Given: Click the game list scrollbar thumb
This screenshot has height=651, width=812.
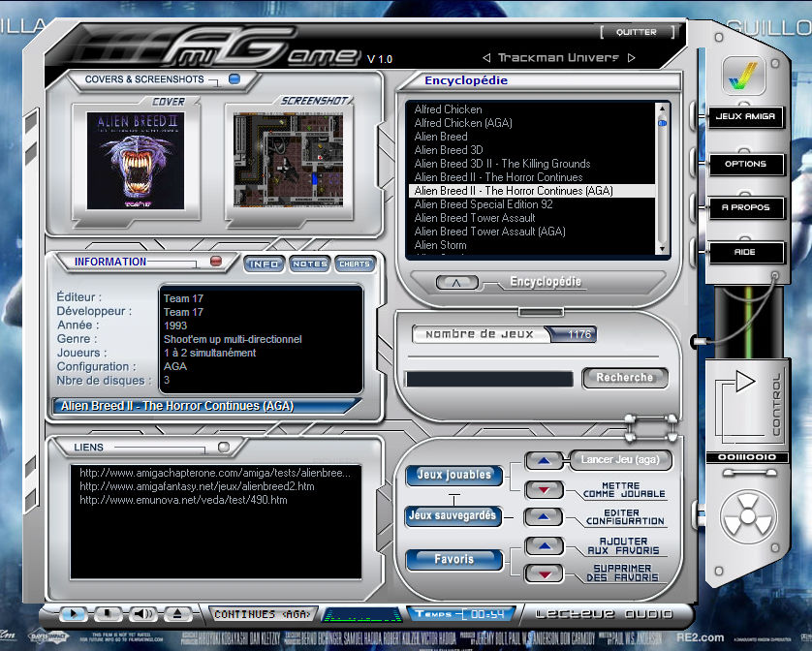Looking at the screenshot, I should [x=661, y=123].
